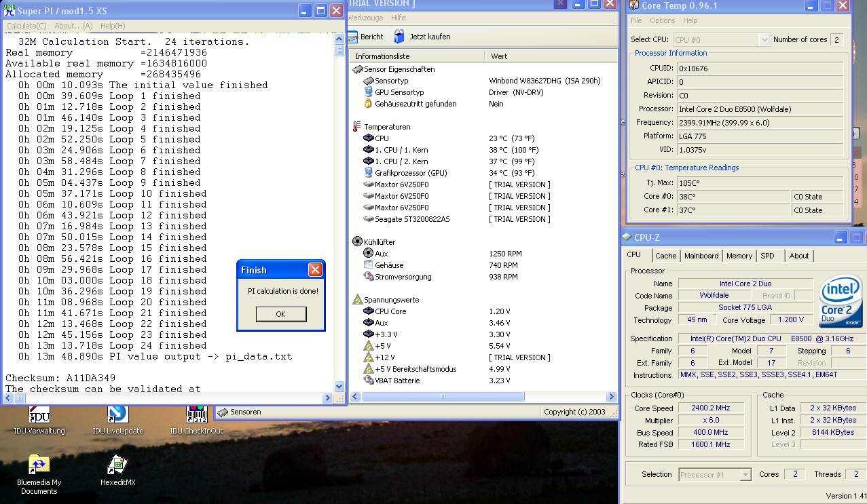Open the IDU Verwaltung desktop shortcut

(39, 421)
